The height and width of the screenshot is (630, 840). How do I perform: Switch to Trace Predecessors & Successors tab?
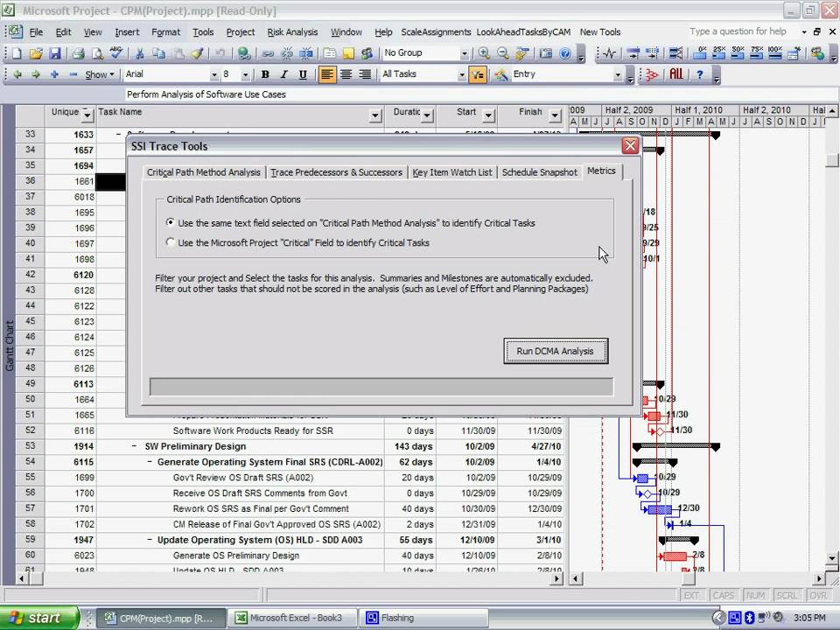(x=336, y=172)
